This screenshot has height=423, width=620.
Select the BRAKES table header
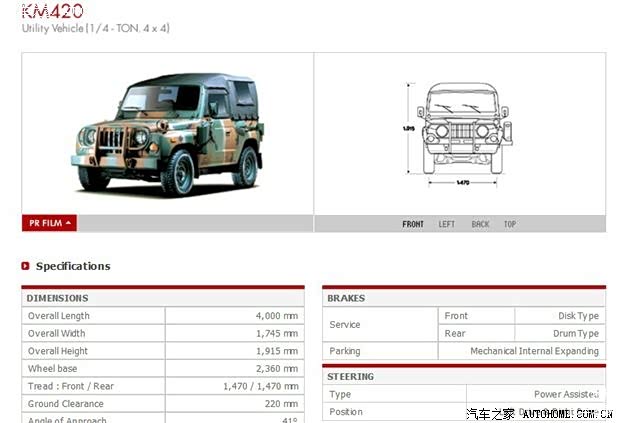point(346,298)
